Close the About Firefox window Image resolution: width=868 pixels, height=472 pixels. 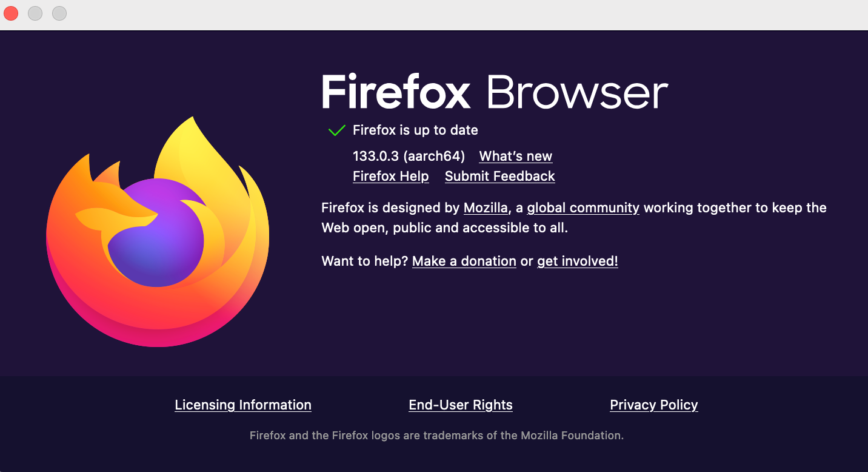click(x=11, y=13)
